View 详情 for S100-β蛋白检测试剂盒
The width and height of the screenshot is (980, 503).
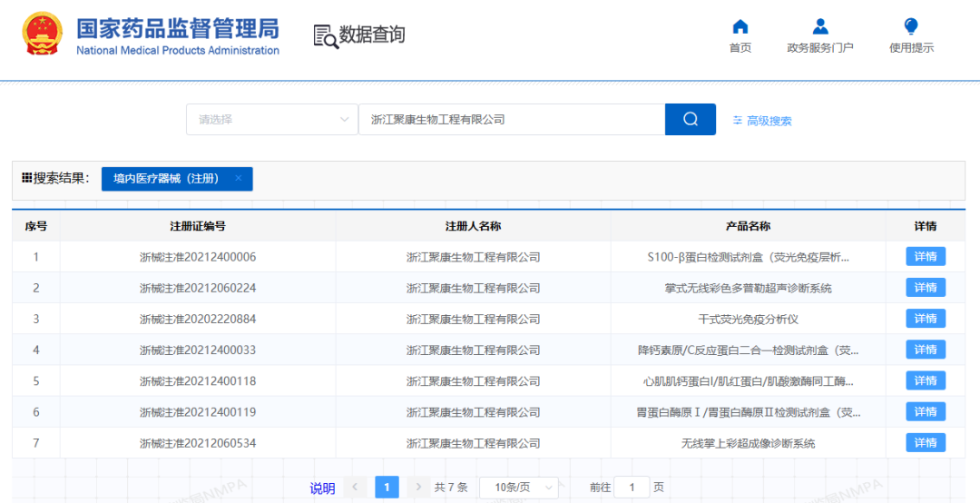925,257
